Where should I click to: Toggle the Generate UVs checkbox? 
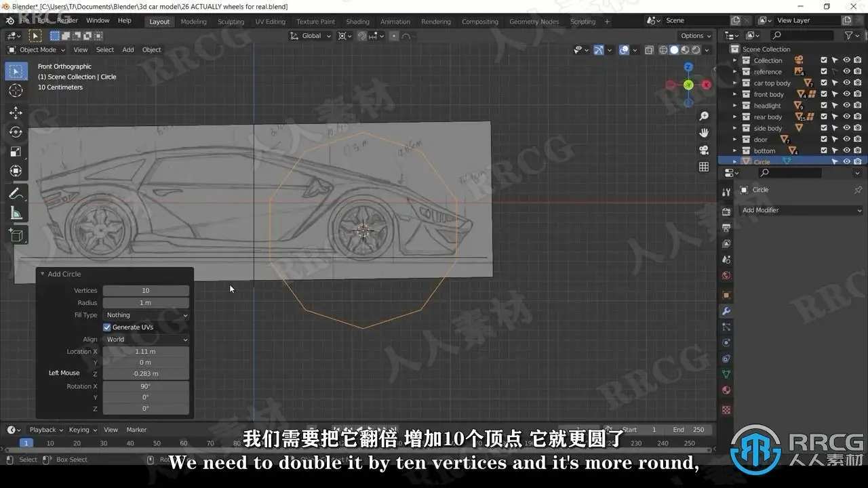[x=107, y=327]
